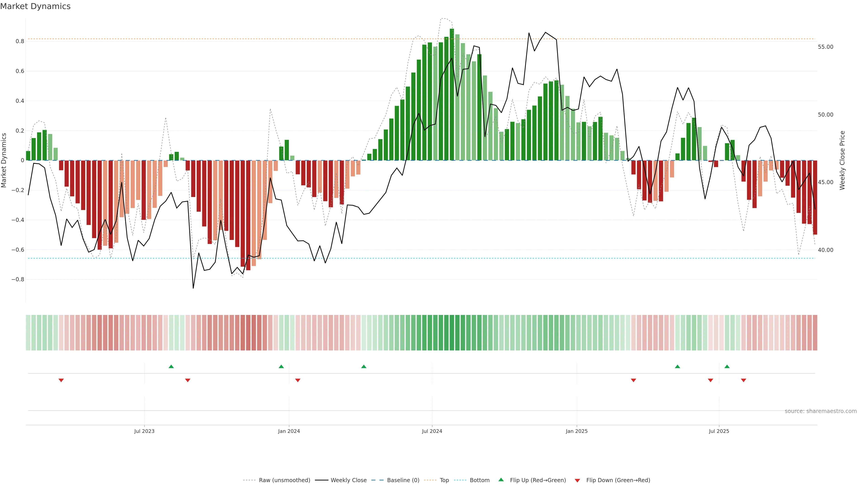Click the sharemaestro.com source text

click(x=821, y=411)
